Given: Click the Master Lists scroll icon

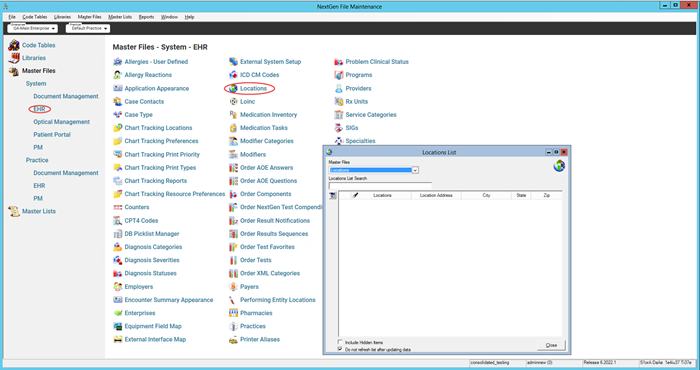Looking at the screenshot, I should coord(14,211).
